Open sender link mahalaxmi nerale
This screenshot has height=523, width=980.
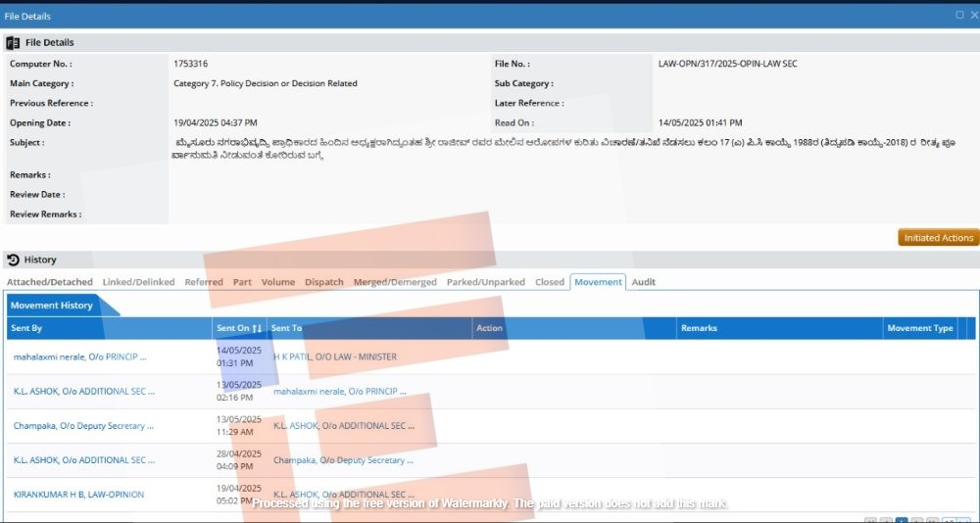(83, 357)
